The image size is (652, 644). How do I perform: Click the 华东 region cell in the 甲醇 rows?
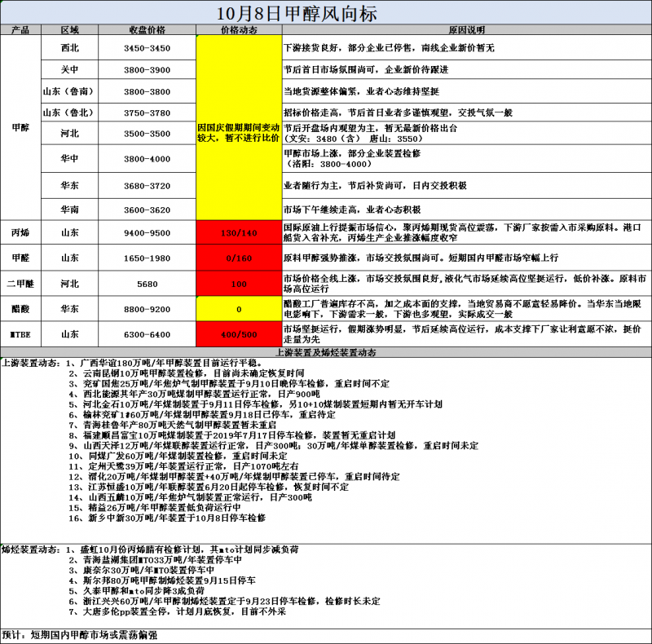pos(69,186)
